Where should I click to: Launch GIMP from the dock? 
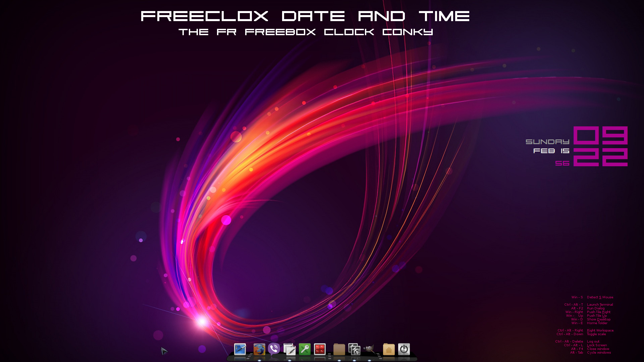click(369, 349)
